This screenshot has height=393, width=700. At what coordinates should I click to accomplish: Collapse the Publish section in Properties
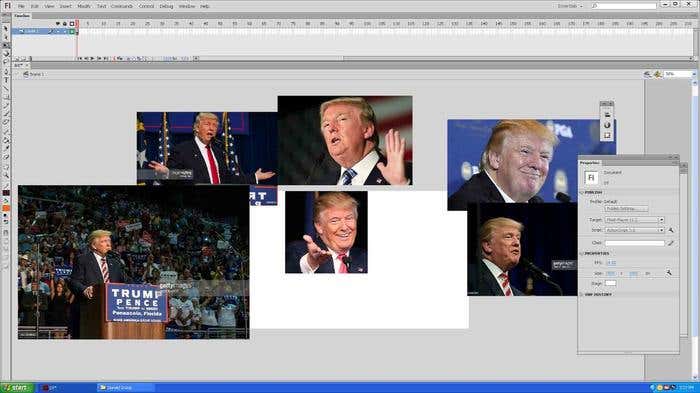click(x=582, y=192)
